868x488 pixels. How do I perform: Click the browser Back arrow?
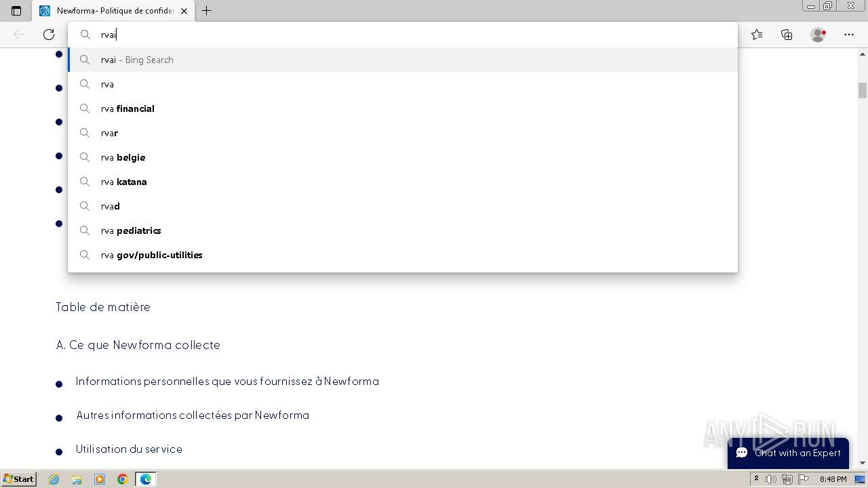[x=19, y=35]
